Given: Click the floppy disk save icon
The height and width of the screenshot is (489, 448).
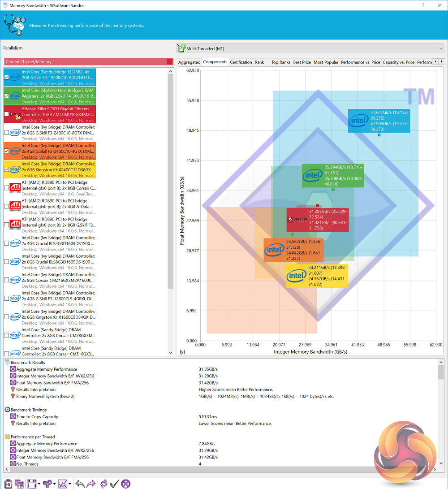Looking at the screenshot, I should click(x=32, y=484).
